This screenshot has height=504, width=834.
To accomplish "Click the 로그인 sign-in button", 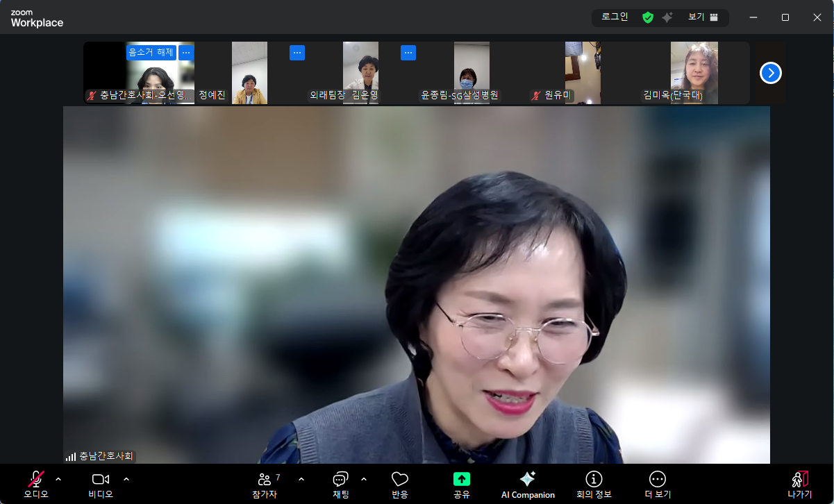I will point(615,17).
